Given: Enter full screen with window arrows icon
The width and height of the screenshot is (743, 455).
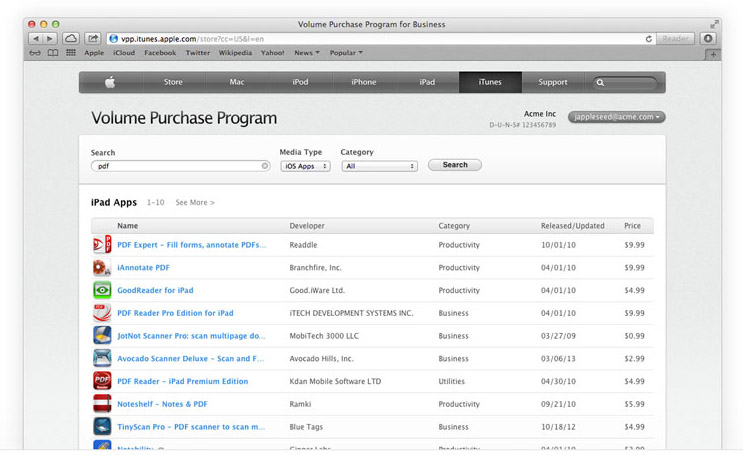Looking at the screenshot, I should [x=714, y=24].
